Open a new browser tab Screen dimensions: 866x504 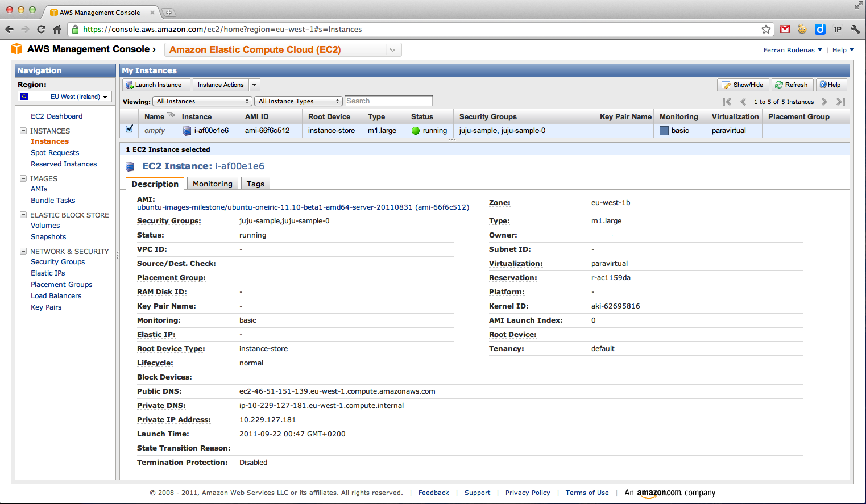[x=169, y=13]
